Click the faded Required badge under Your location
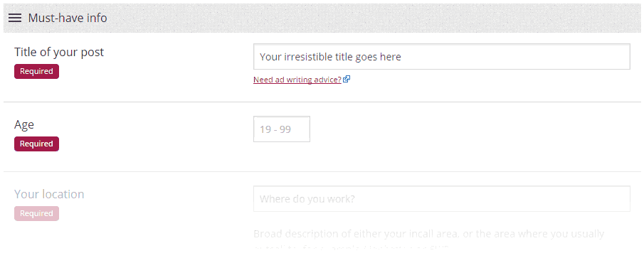The width and height of the screenshot is (644, 258). click(x=36, y=214)
